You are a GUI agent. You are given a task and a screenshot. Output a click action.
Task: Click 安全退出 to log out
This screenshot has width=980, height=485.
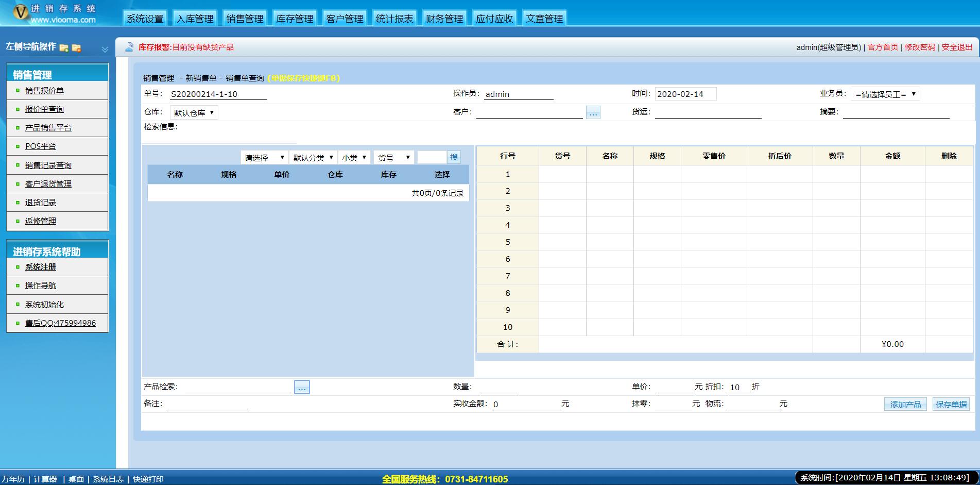957,47
